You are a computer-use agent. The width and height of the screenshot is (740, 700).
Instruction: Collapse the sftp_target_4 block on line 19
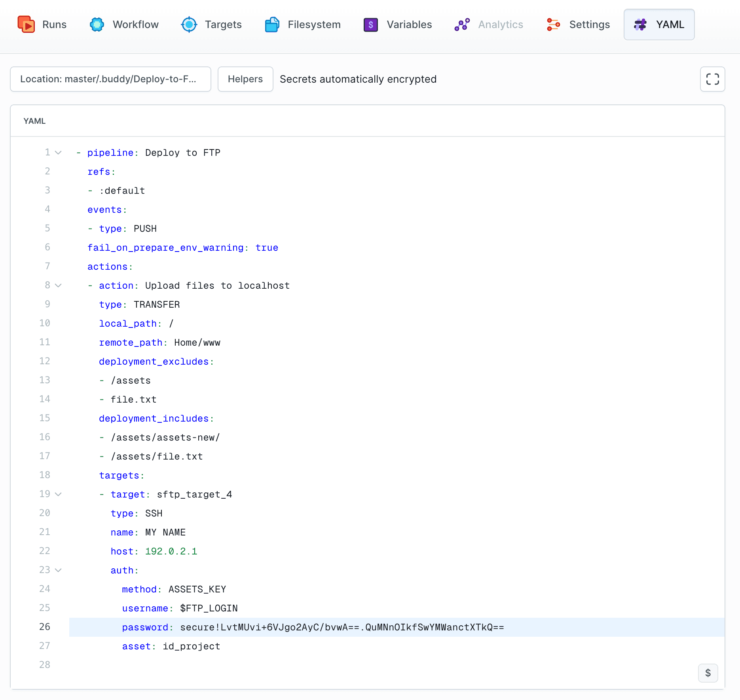[x=58, y=494]
